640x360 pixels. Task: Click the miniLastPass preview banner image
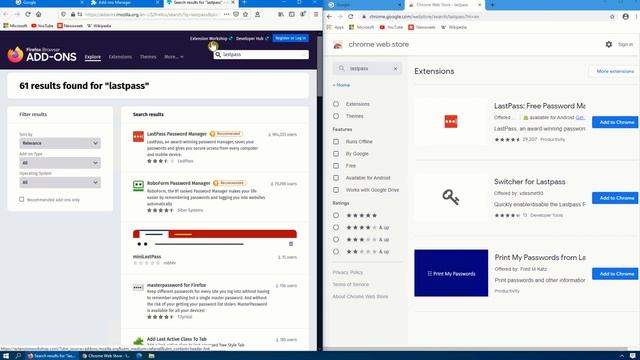coord(215,240)
